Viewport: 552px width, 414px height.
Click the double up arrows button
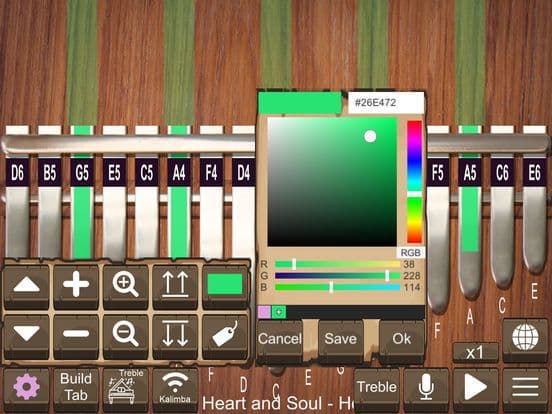[x=175, y=287]
